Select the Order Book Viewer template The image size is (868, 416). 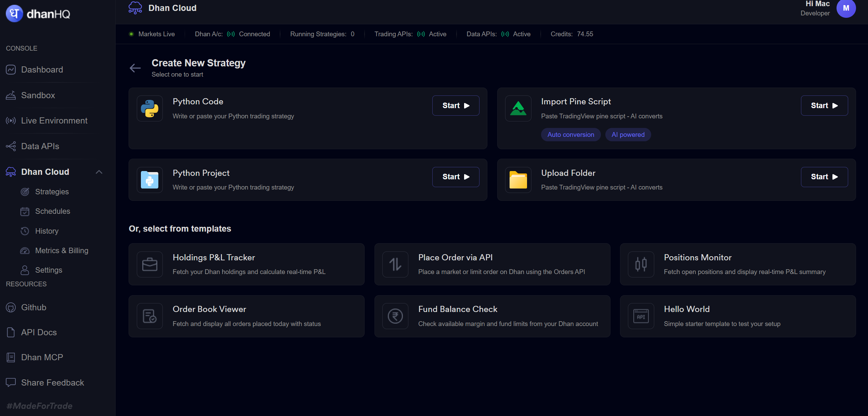pyautogui.click(x=246, y=316)
